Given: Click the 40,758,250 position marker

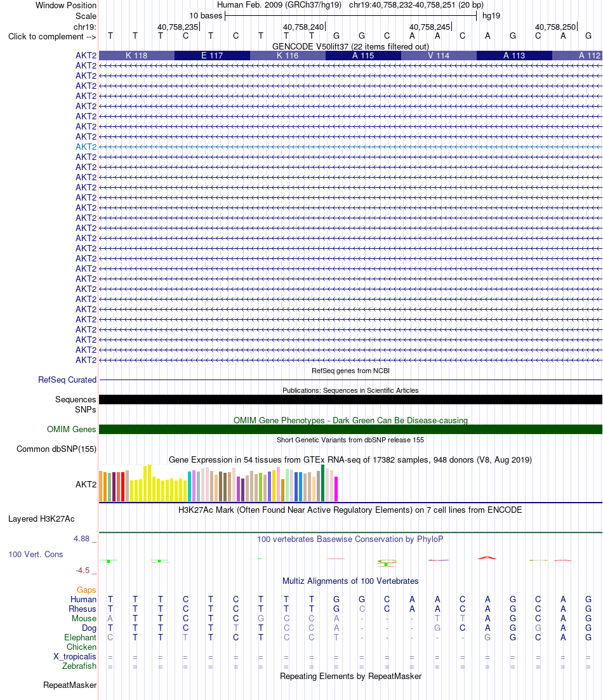Looking at the screenshot, I should pos(555,27).
